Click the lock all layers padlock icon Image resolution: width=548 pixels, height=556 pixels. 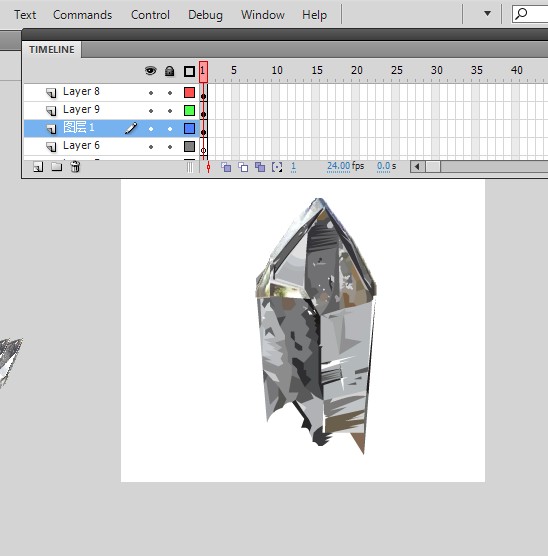170,71
